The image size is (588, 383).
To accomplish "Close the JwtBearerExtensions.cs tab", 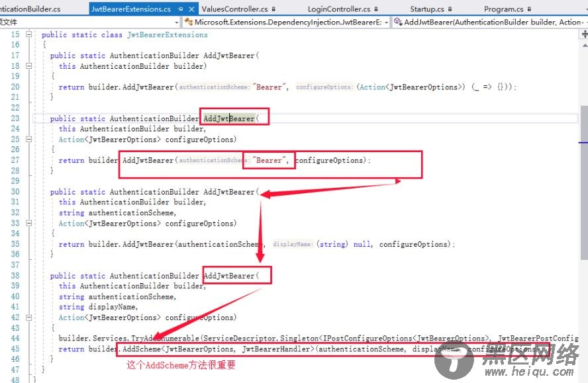I will [191, 9].
